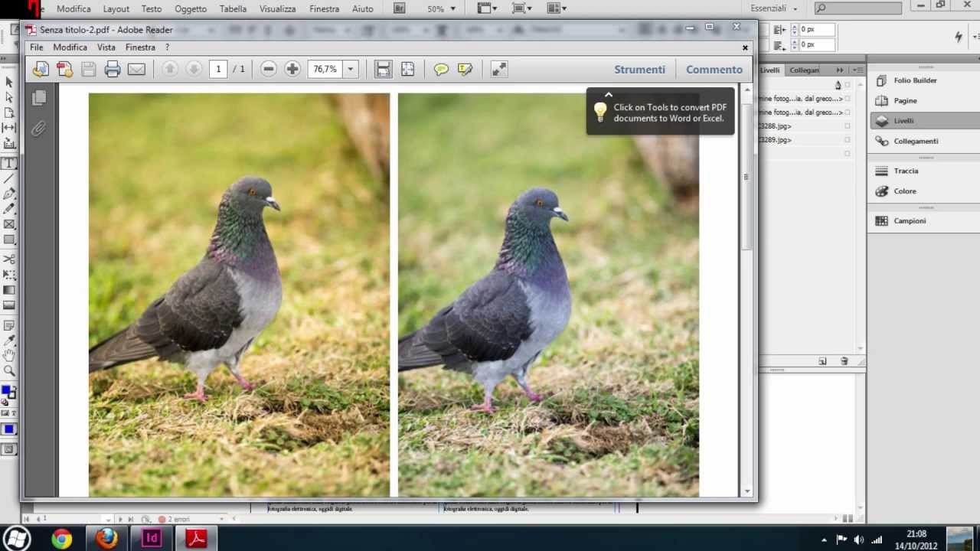This screenshot has width=980, height=551.
Task: Select the highlight text tool
Action: (465, 70)
